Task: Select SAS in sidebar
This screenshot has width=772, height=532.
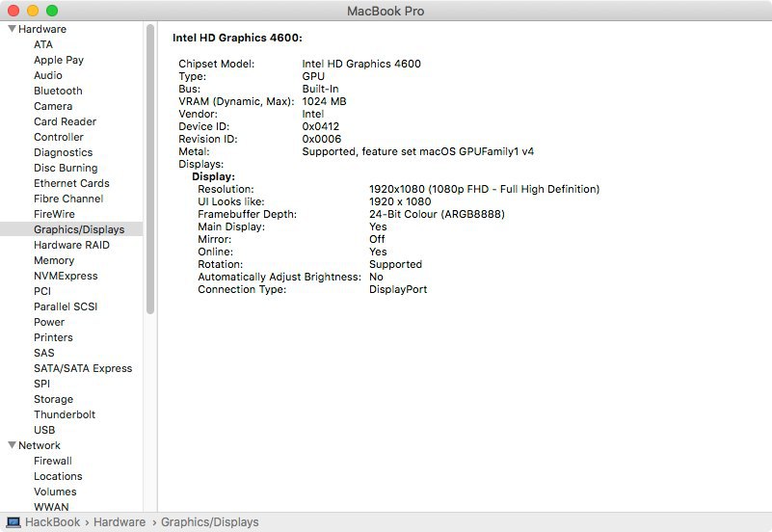Action: (x=43, y=353)
